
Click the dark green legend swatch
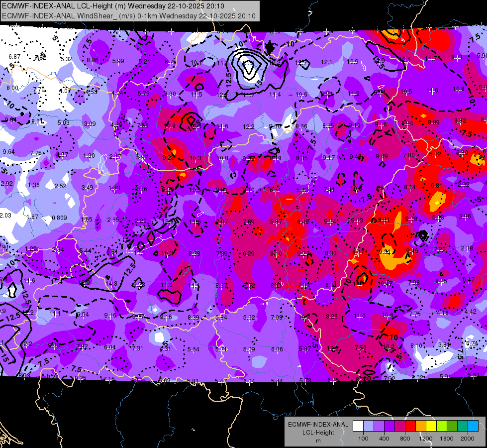pyautogui.click(x=452, y=426)
